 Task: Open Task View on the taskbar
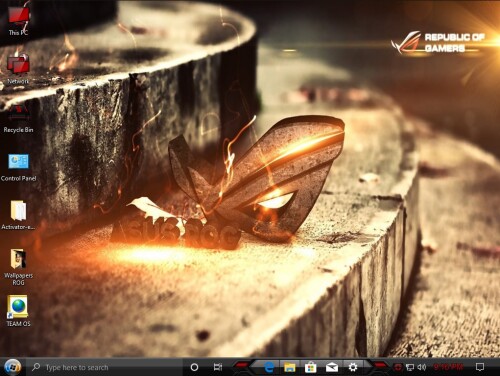click(218, 367)
